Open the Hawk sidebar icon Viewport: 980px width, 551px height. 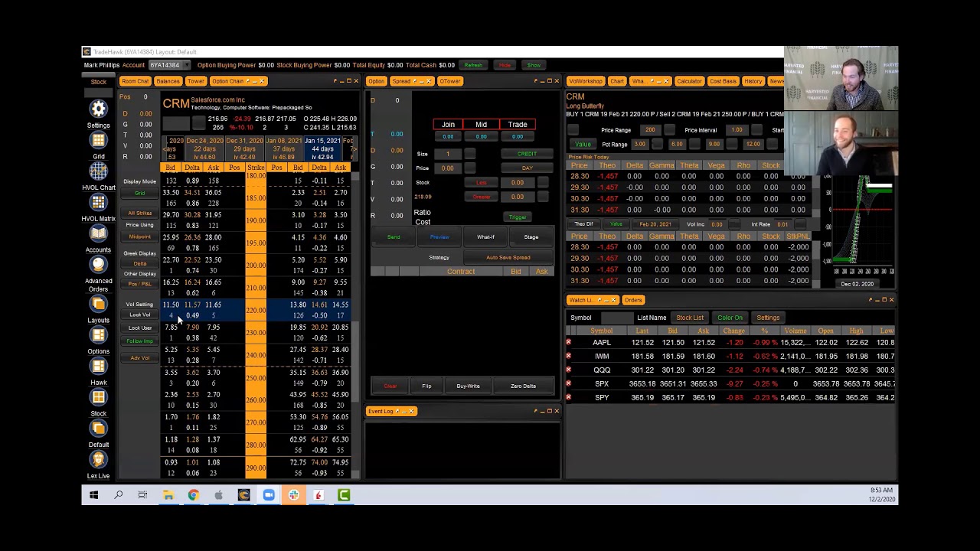tap(98, 367)
